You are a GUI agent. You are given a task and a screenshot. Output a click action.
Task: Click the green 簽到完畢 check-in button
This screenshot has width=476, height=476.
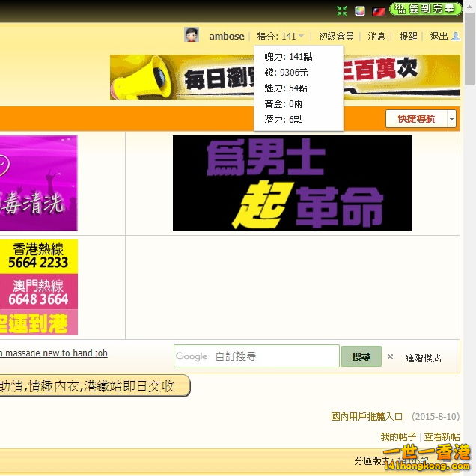(x=426, y=9)
